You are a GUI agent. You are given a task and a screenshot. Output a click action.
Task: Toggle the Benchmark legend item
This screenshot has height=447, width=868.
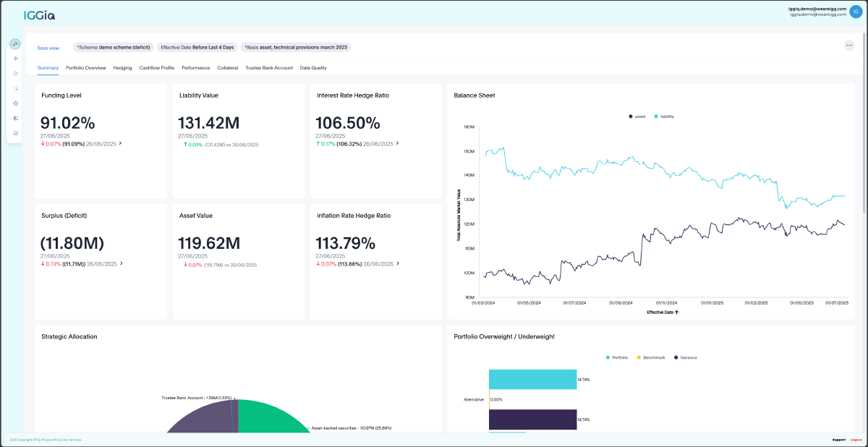point(650,357)
